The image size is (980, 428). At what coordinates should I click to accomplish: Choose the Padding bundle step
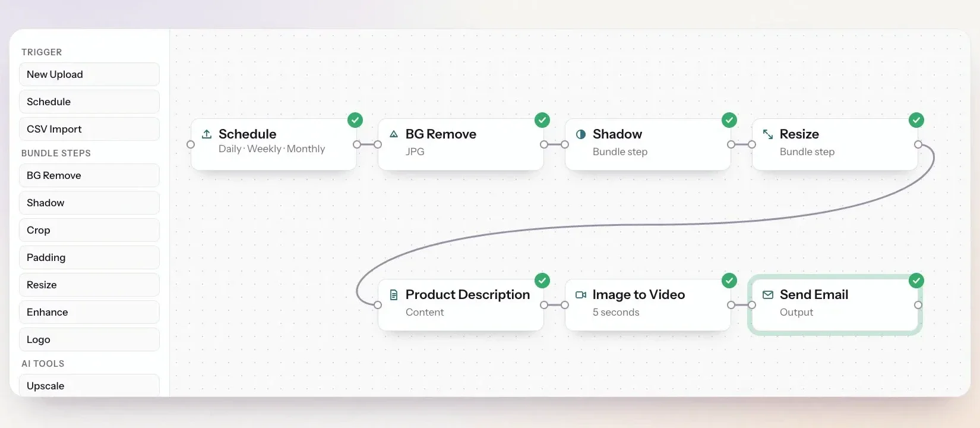click(x=89, y=257)
